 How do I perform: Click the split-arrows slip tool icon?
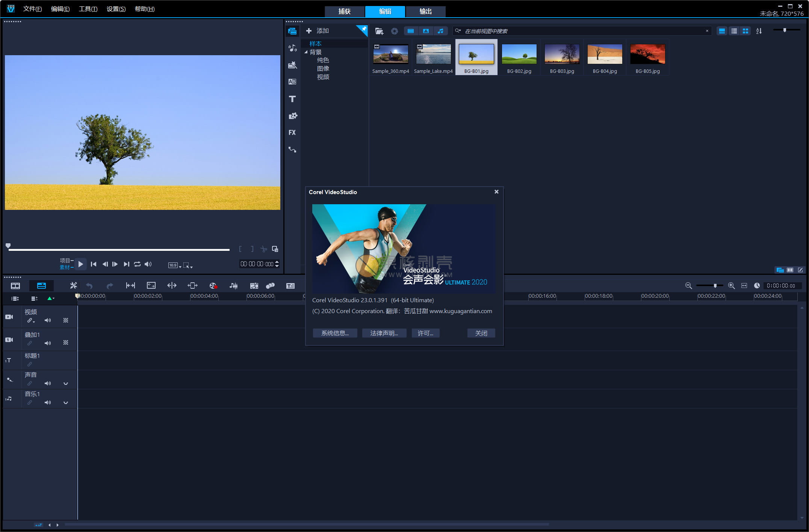click(x=172, y=285)
